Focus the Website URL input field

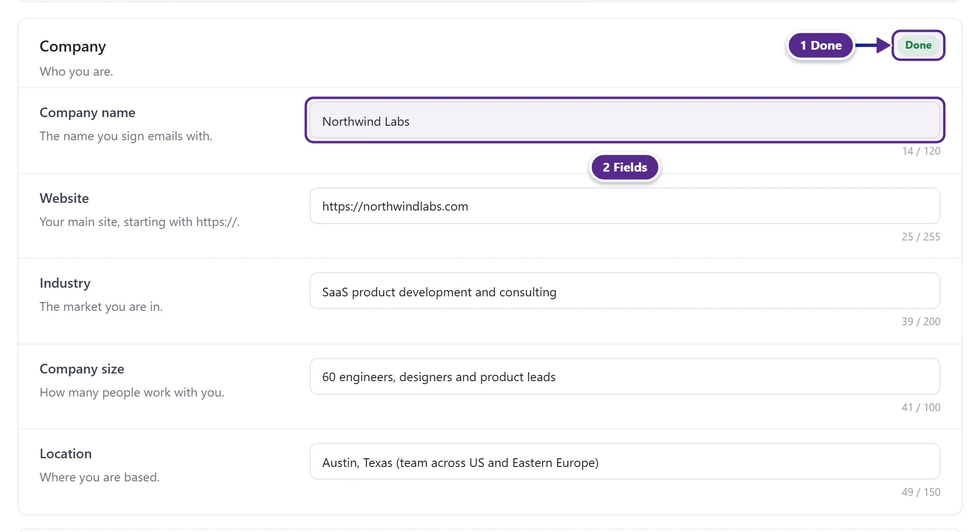625,206
